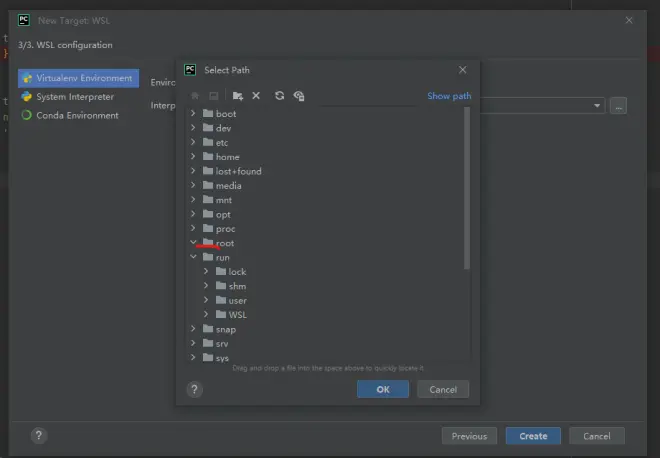The width and height of the screenshot is (660, 458).
Task: Click the Show path link
Action: pyautogui.click(x=449, y=96)
